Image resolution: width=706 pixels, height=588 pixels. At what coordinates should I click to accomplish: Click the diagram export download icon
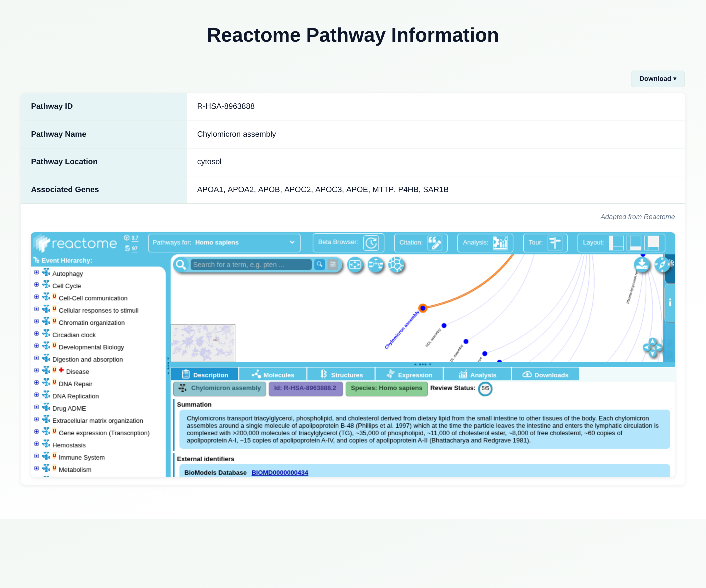pos(642,264)
